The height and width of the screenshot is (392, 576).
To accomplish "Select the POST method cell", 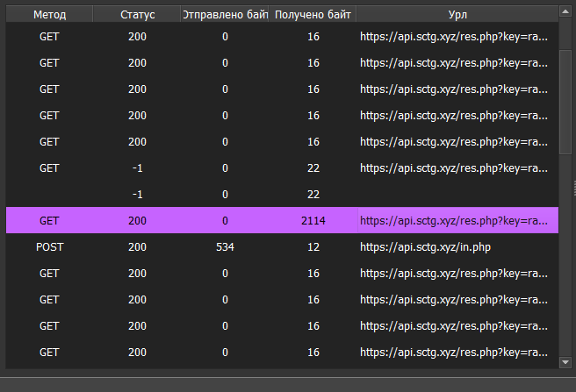I will [x=49, y=247].
